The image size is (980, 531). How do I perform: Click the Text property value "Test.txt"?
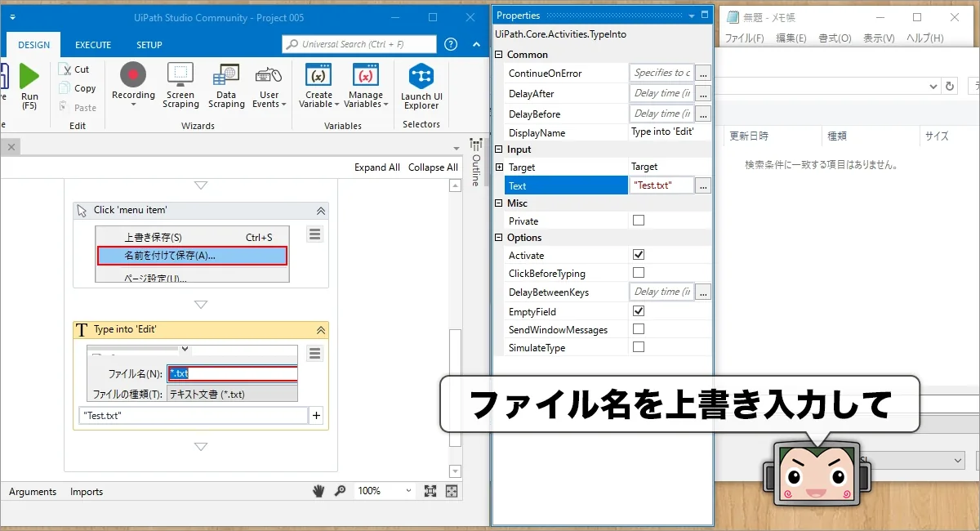pyautogui.click(x=661, y=186)
